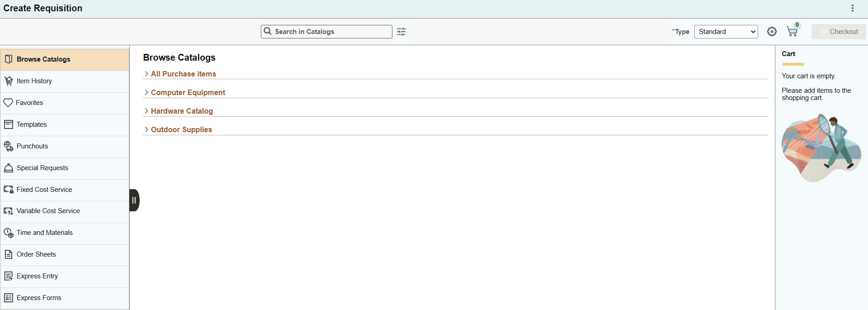The width and height of the screenshot is (868, 310).
Task: Open requisition settings gear icon
Action: pos(772,32)
